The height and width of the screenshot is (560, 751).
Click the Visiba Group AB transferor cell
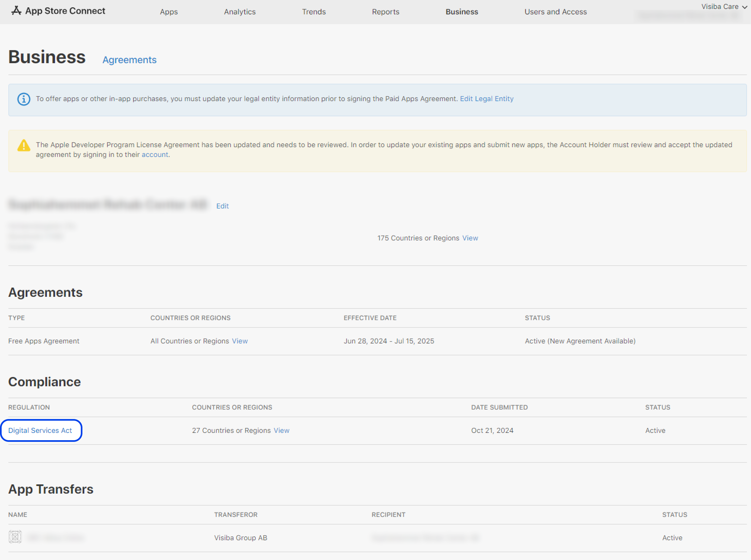point(240,538)
